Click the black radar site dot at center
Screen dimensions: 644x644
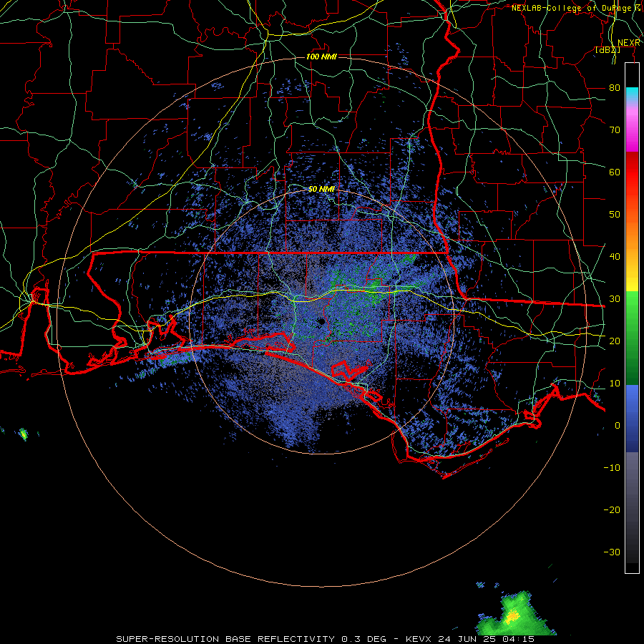[x=321, y=321]
